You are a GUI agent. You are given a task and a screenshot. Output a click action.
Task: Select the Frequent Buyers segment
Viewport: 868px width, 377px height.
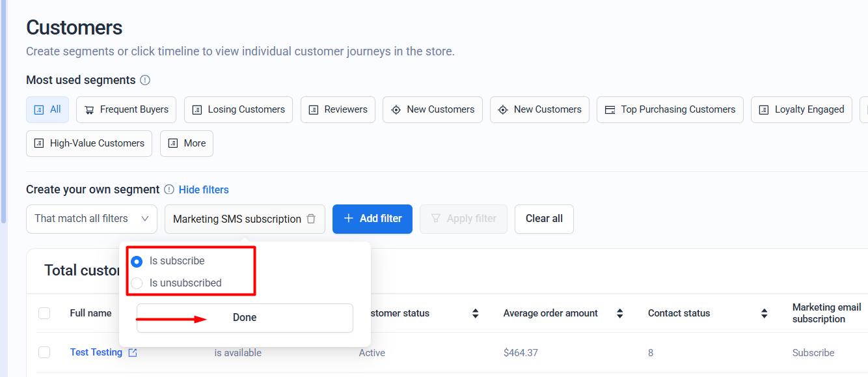point(126,109)
